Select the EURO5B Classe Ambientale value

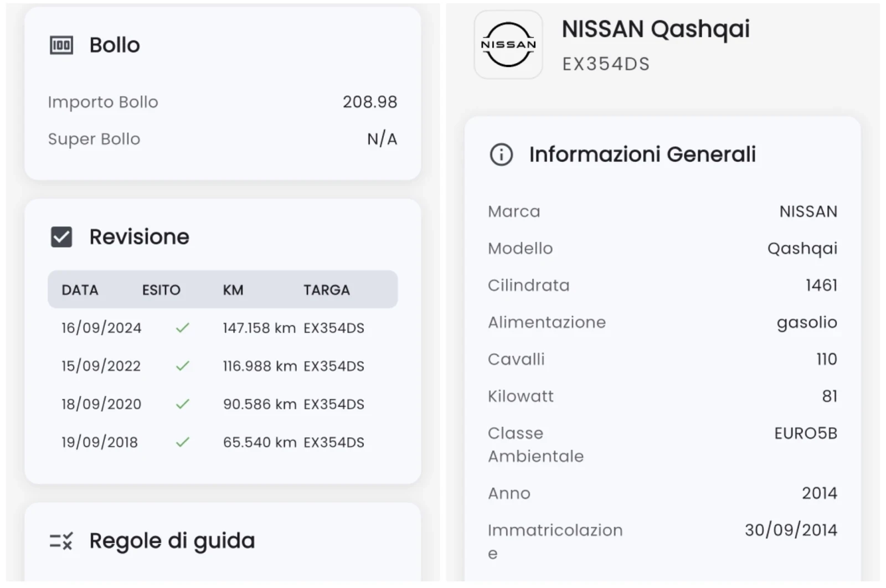[806, 433]
